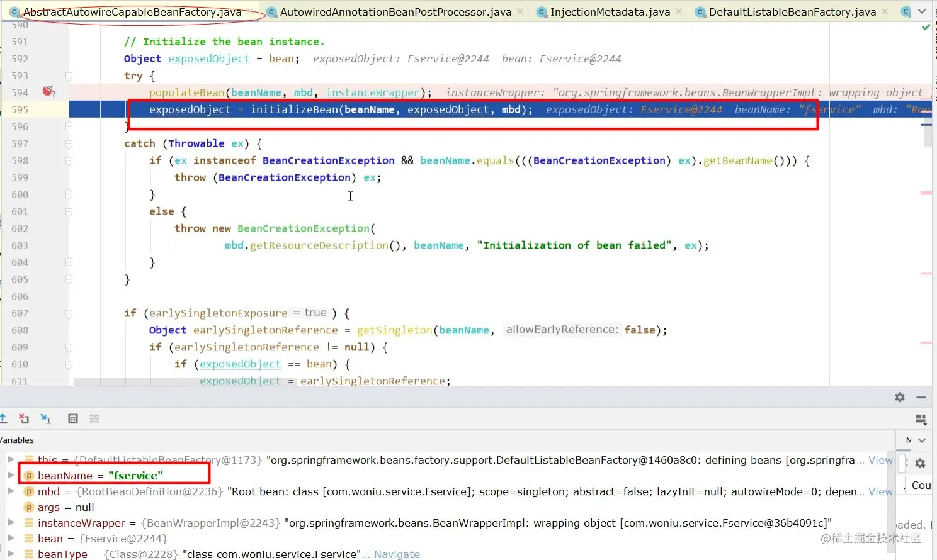
Task: Click View link on mbd variable row
Action: pos(880,491)
